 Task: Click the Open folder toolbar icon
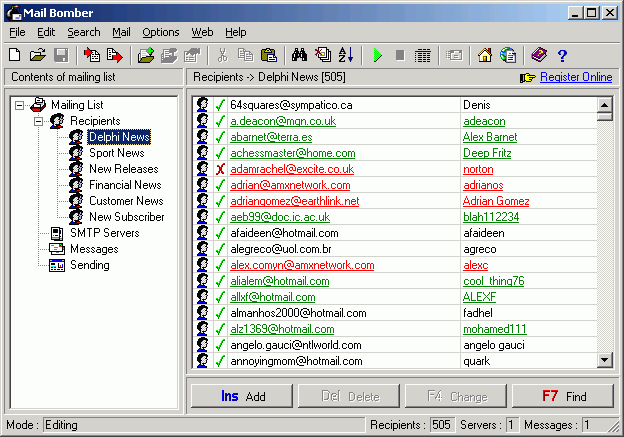38,55
